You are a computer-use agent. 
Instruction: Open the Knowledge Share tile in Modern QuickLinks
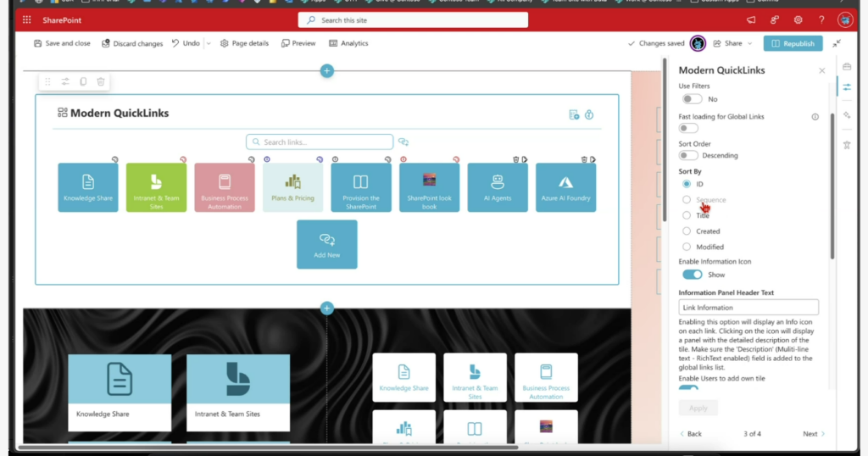[88, 187]
